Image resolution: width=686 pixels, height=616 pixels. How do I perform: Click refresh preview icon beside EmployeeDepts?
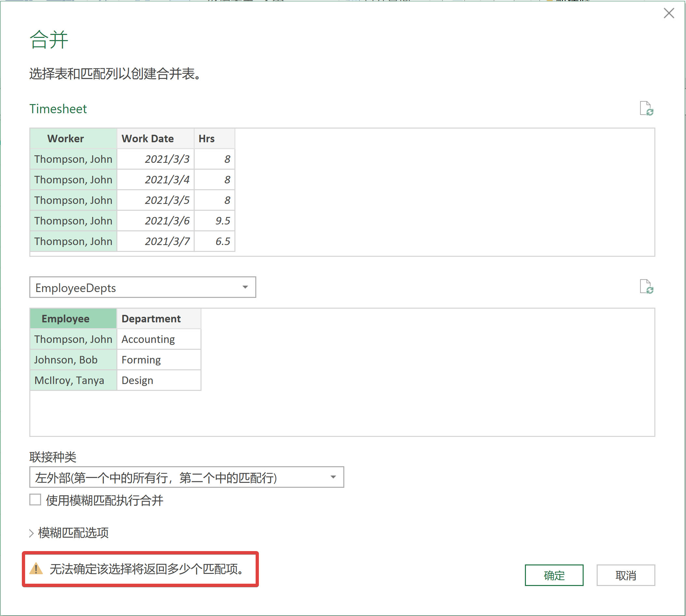[646, 287]
